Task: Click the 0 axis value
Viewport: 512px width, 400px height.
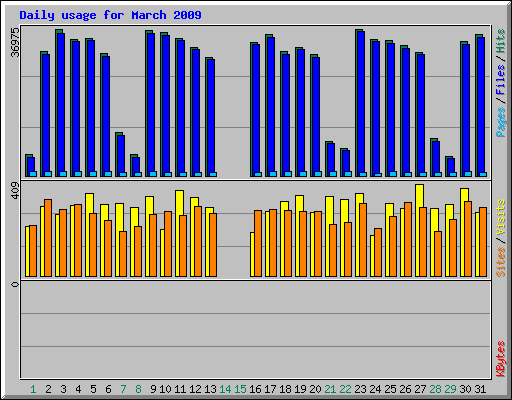Action: pos(15,284)
